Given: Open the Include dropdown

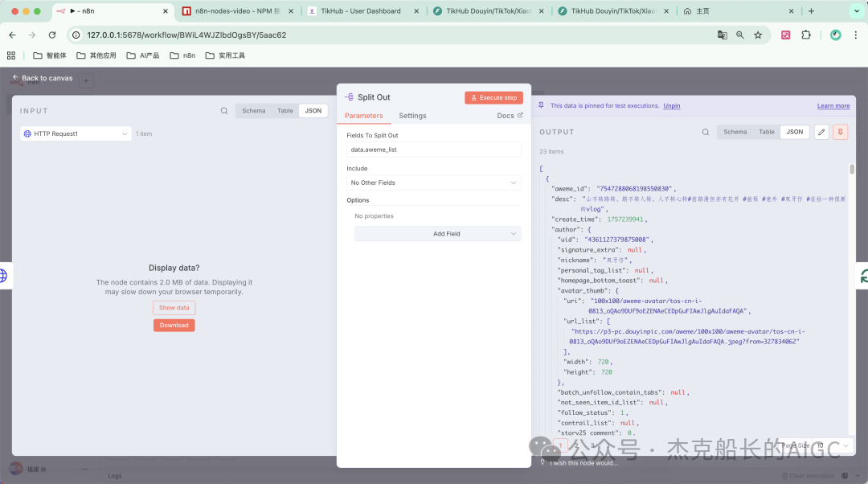Looking at the screenshot, I should 433,183.
